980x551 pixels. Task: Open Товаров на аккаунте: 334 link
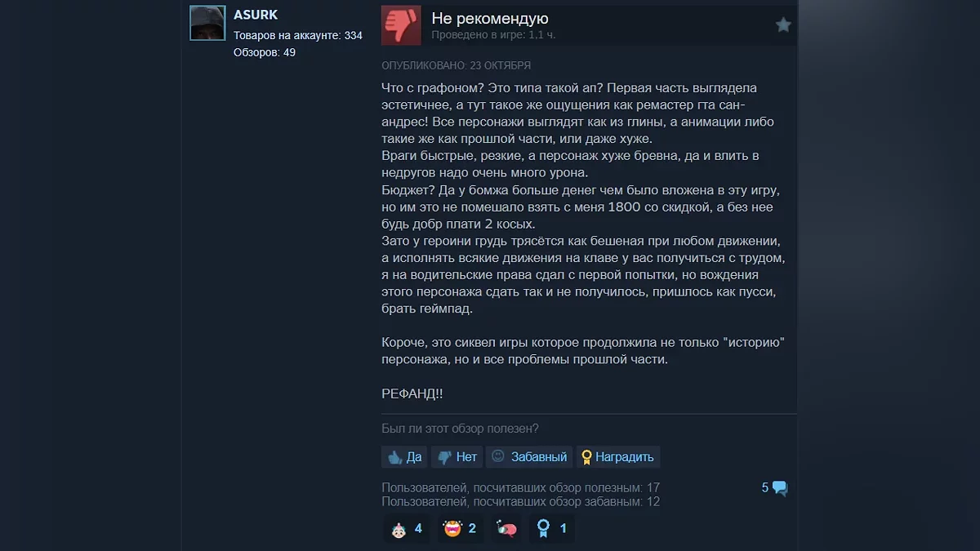click(x=298, y=36)
